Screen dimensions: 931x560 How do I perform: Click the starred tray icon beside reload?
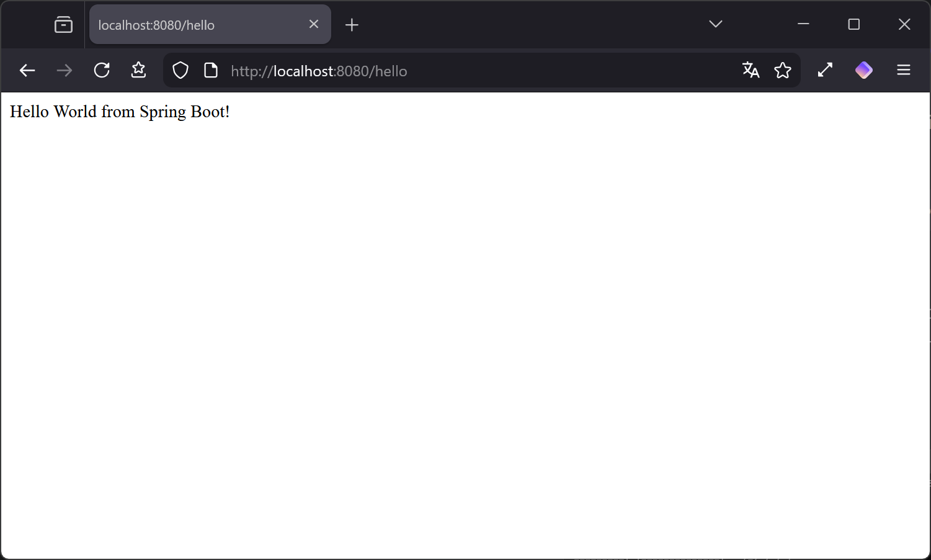pyautogui.click(x=138, y=71)
